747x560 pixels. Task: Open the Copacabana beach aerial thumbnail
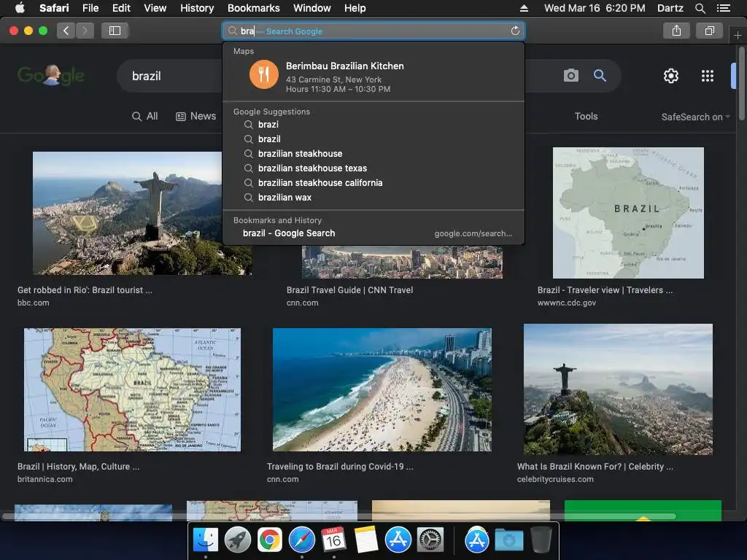382,389
